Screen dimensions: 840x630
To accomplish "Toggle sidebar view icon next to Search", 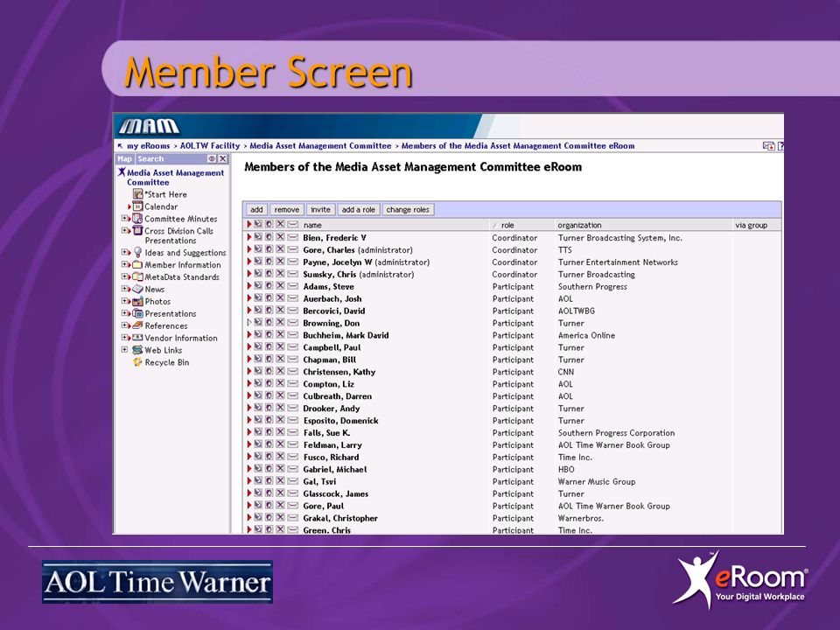I will click(x=212, y=158).
